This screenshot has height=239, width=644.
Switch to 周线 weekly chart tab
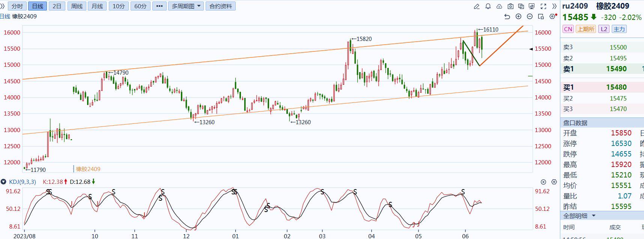tap(77, 6)
